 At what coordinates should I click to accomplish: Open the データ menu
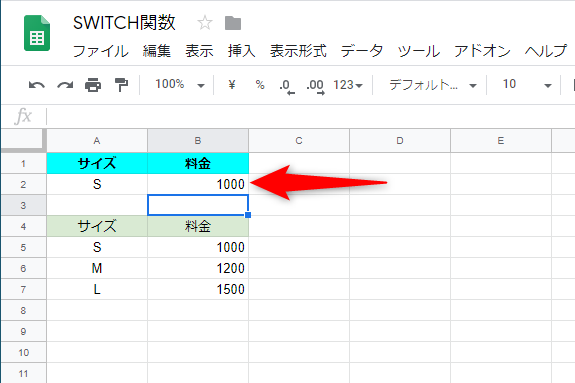tap(362, 51)
